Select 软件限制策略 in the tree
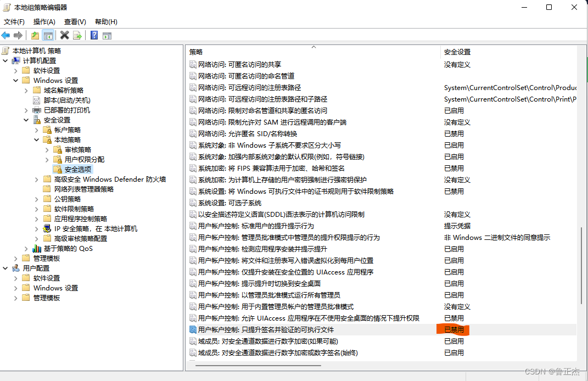 [74, 209]
